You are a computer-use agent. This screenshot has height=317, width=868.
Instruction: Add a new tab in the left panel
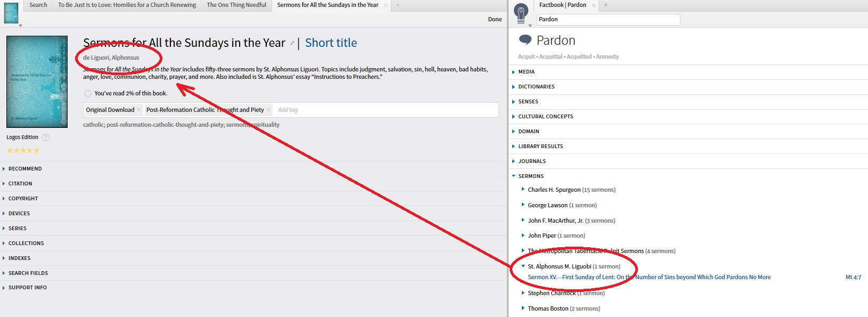[397, 5]
